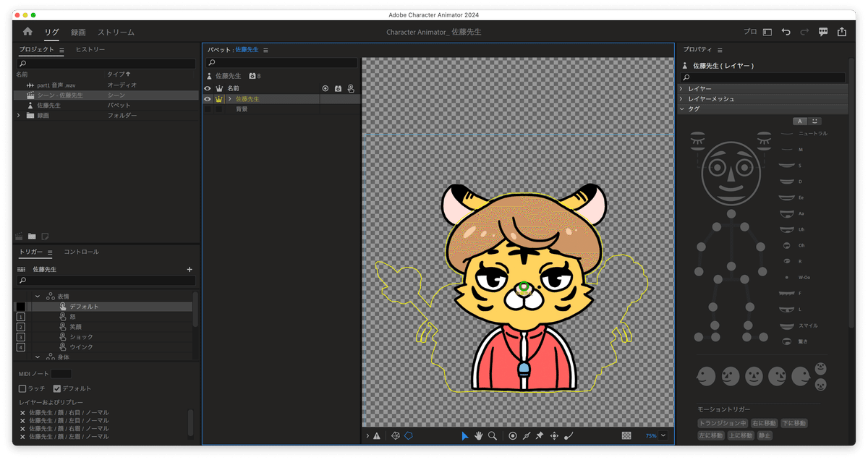
Task: Click the 静止 motion trigger
Action: (x=765, y=435)
